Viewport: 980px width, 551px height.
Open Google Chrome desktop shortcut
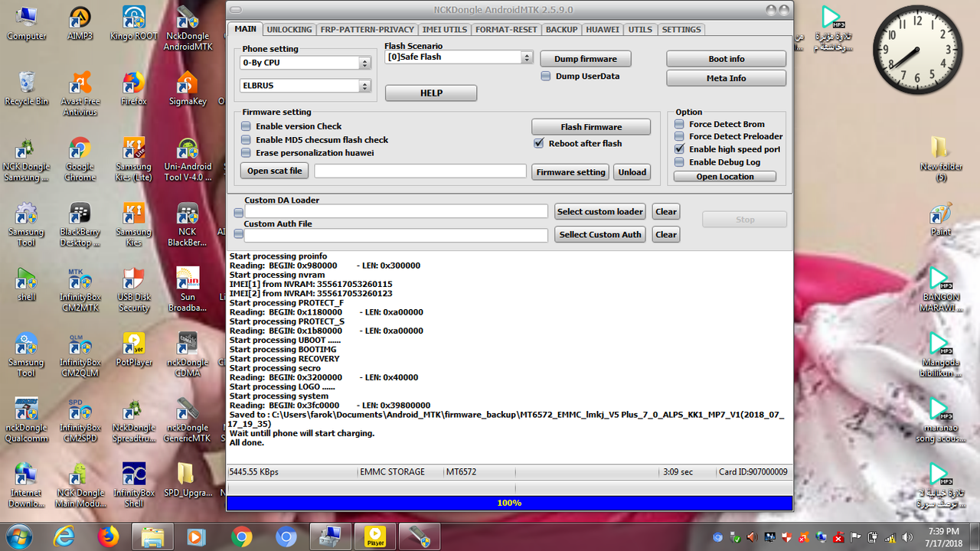(80, 159)
